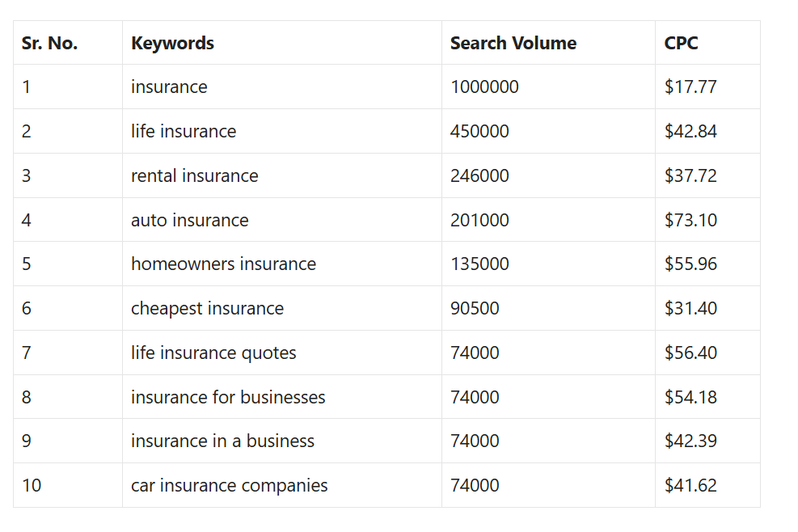Click 'car insurance companies' keyword
The image size is (798, 532).
(229, 486)
